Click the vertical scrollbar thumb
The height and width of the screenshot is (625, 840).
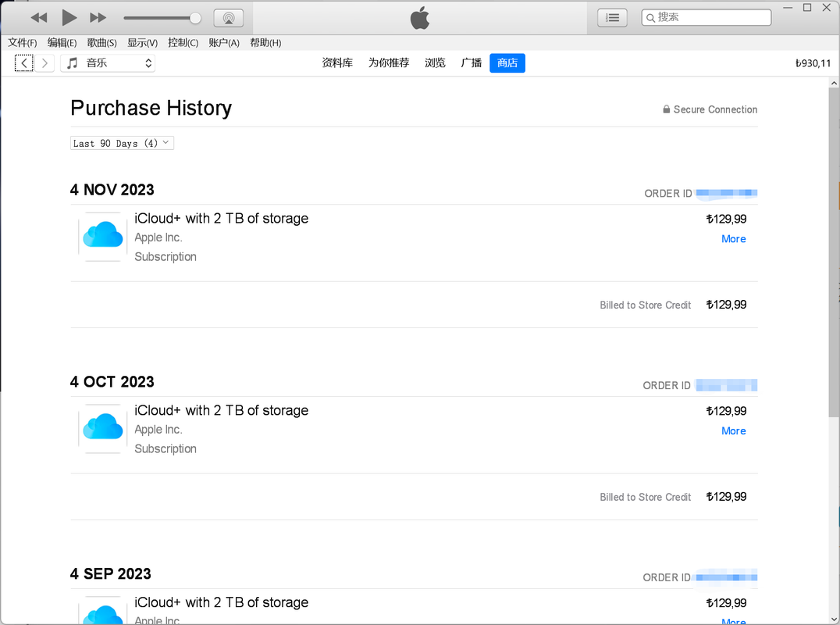[834, 252]
